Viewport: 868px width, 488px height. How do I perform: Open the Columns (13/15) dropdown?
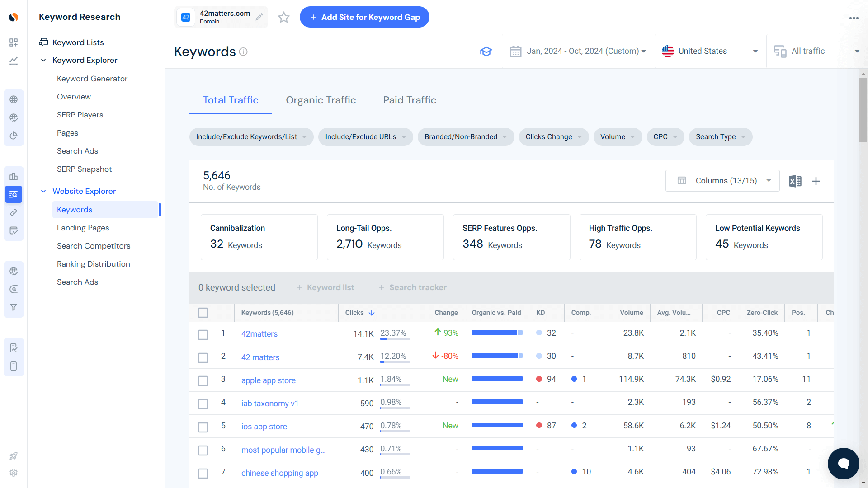(x=722, y=181)
